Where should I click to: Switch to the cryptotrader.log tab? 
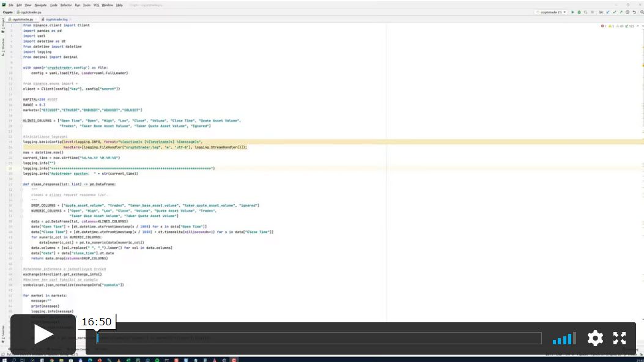click(x=56, y=20)
